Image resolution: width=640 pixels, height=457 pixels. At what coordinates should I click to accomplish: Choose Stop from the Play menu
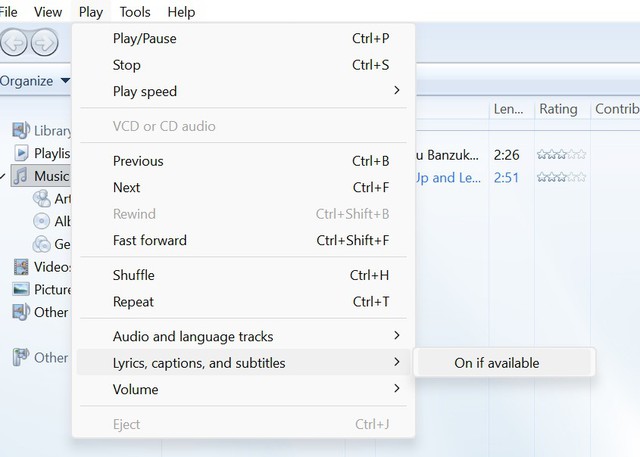(243, 65)
